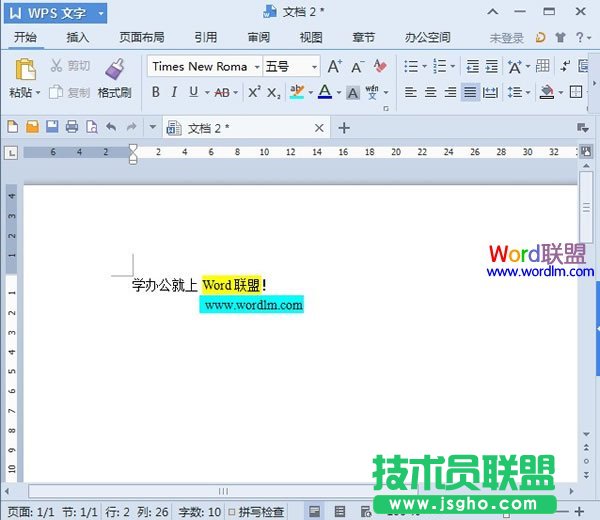Apply yellow highlight color
The height and width of the screenshot is (520, 600).
(x=297, y=92)
